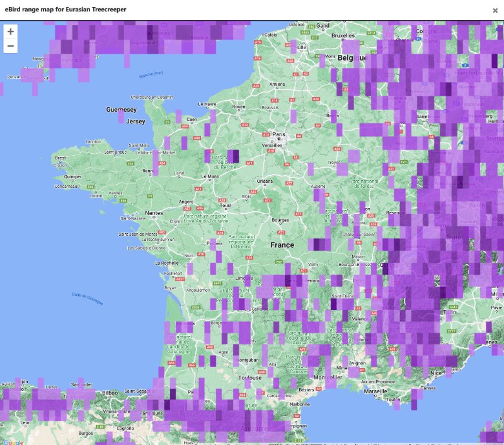Select the 'Quimper' label
Viewport: 504px width, 445px height.
72,176
